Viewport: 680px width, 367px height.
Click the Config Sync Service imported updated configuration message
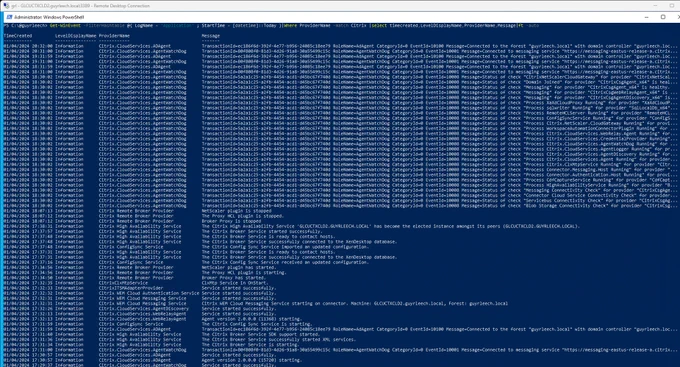coord(285,247)
